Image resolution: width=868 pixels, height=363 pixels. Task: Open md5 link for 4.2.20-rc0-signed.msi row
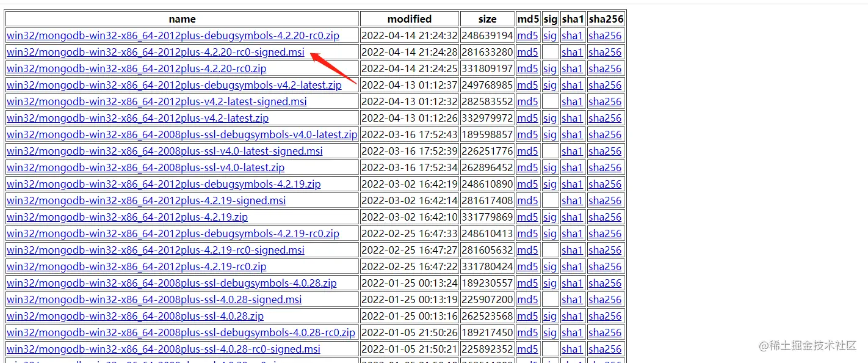click(527, 52)
